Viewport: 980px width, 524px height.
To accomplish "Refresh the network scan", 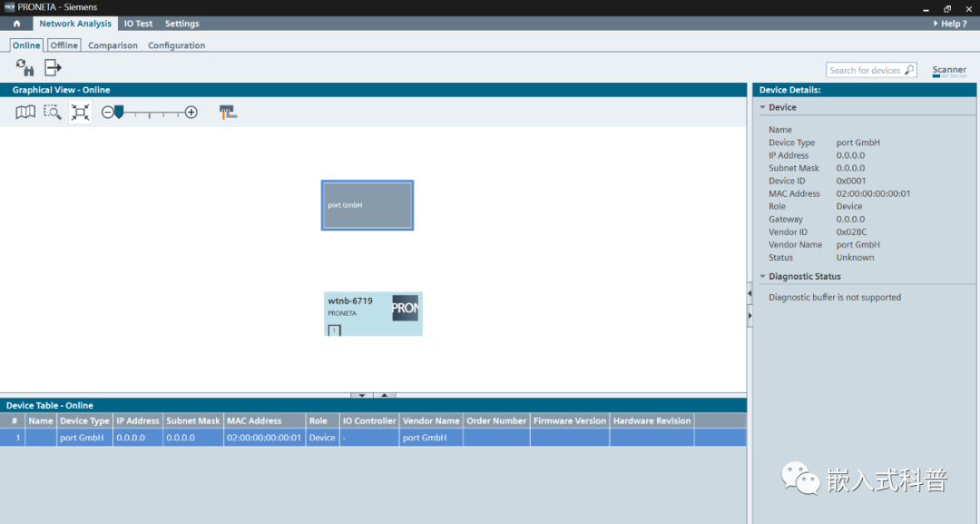I will 25,67.
